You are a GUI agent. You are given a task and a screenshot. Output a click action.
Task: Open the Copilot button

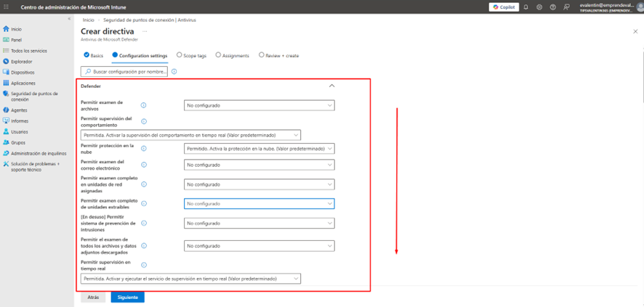click(x=504, y=7)
